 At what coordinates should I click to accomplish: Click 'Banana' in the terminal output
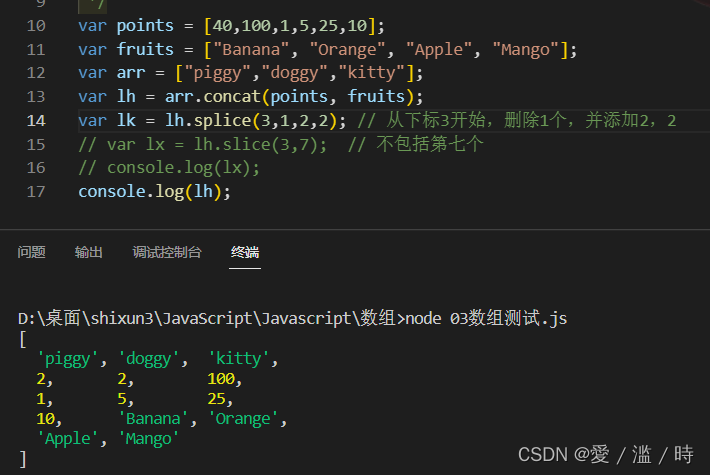(x=153, y=419)
